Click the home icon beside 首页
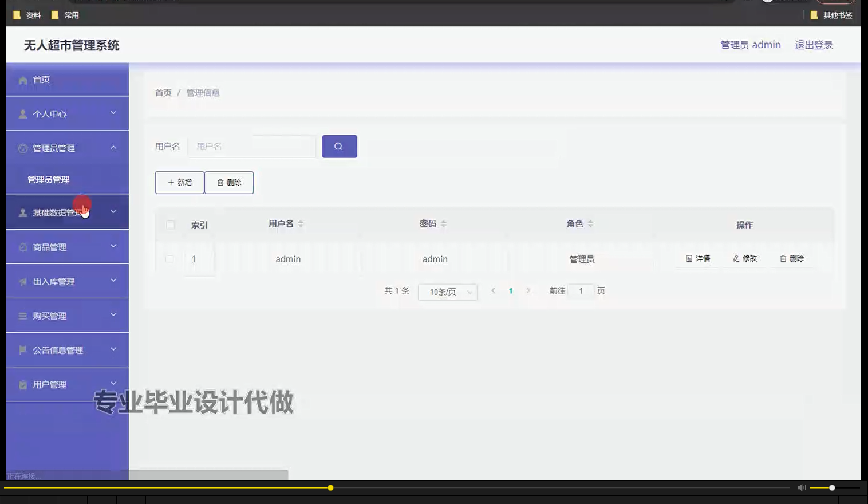This screenshot has width=868, height=504. 22,80
